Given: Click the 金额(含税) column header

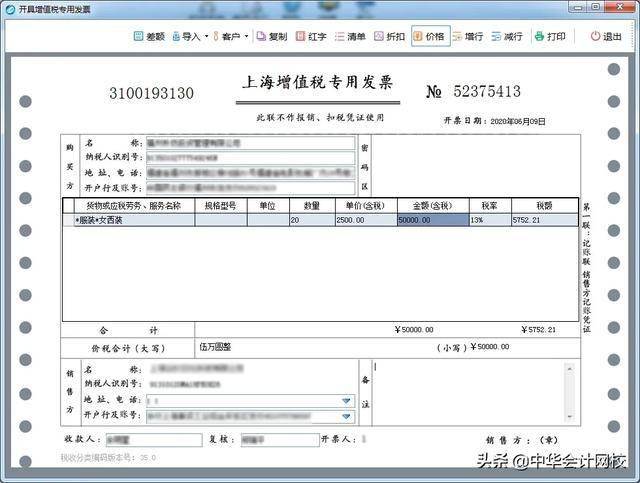Looking at the screenshot, I should click(x=433, y=206).
